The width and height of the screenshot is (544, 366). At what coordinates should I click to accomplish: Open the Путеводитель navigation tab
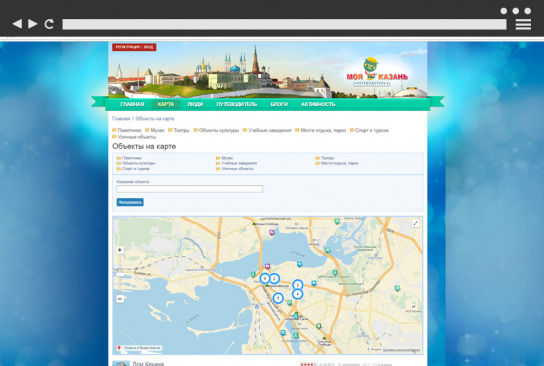(237, 104)
